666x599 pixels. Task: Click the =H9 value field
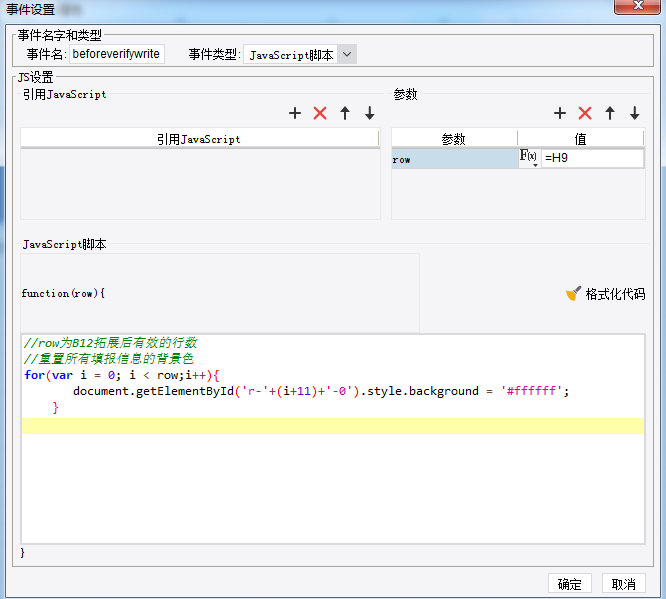tap(592, 159)
